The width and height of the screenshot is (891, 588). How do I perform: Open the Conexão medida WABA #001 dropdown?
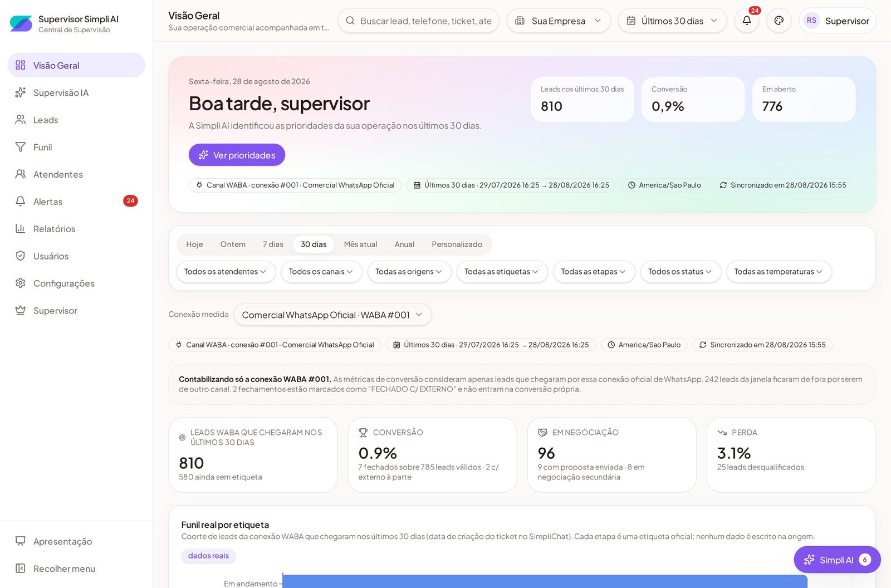(332, 315)
